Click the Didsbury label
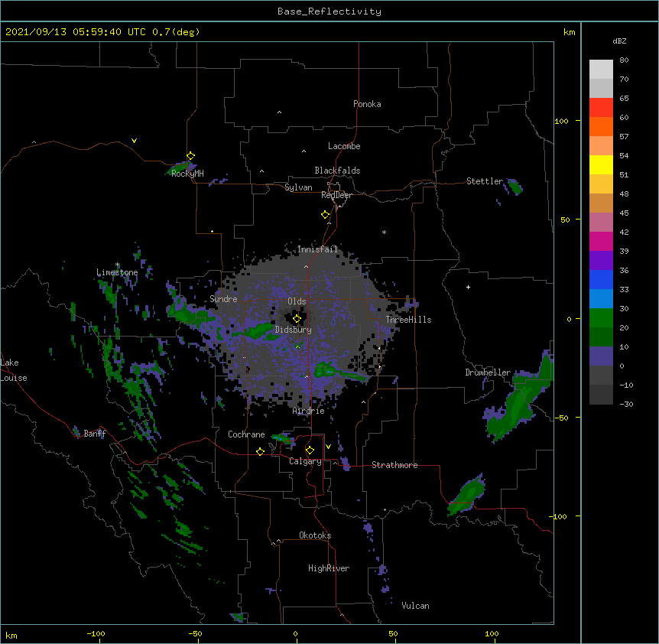Viewport: 659px width, 644px height. click(x=294, y=330)
